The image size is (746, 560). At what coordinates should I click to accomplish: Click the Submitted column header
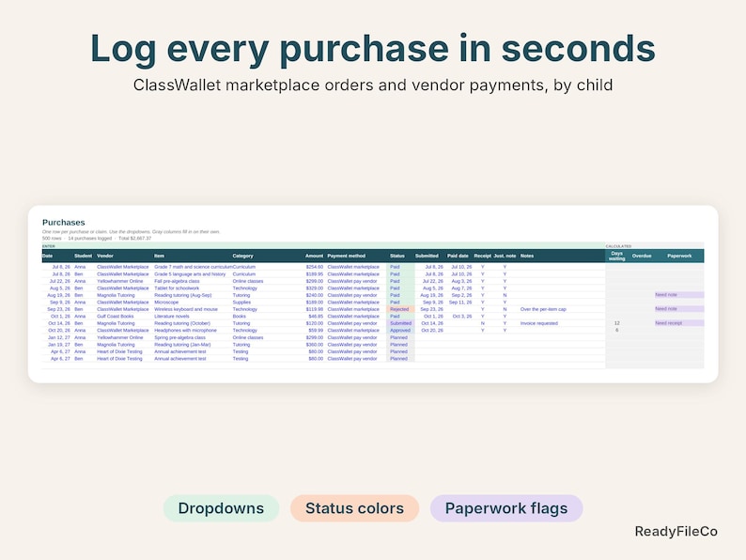tap(427, 256)
